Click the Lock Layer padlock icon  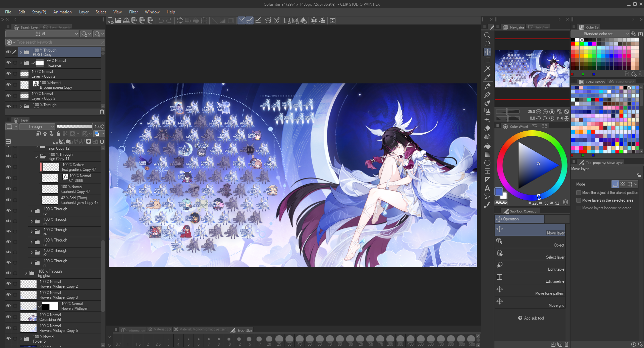(58, 134)
